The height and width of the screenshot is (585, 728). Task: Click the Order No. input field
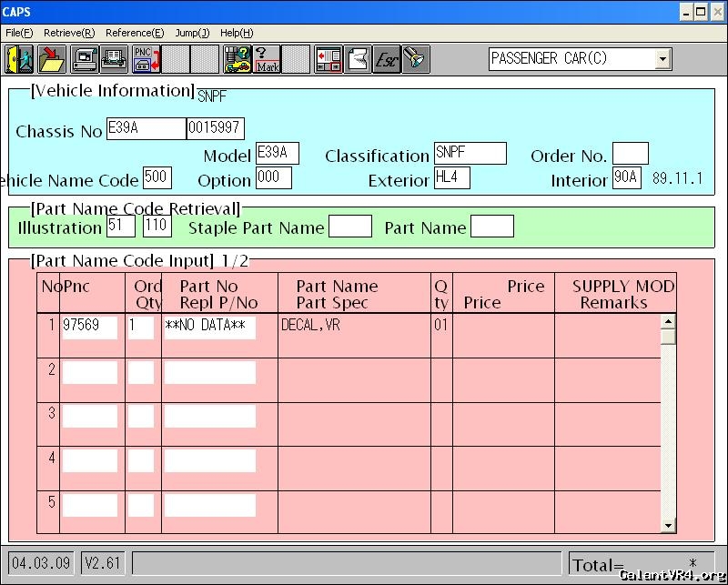pos(630,154)
